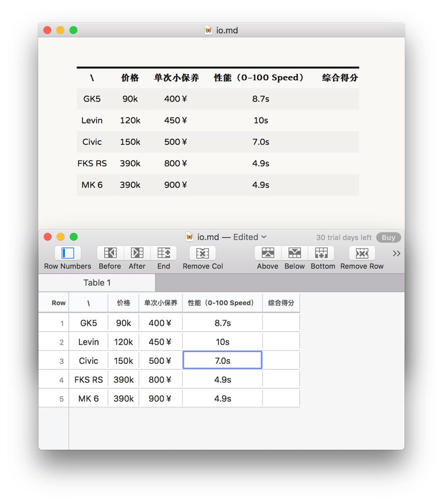Select the 120k price cell in editor
Viewport: 443px width, 504px height.
[124, 342]
